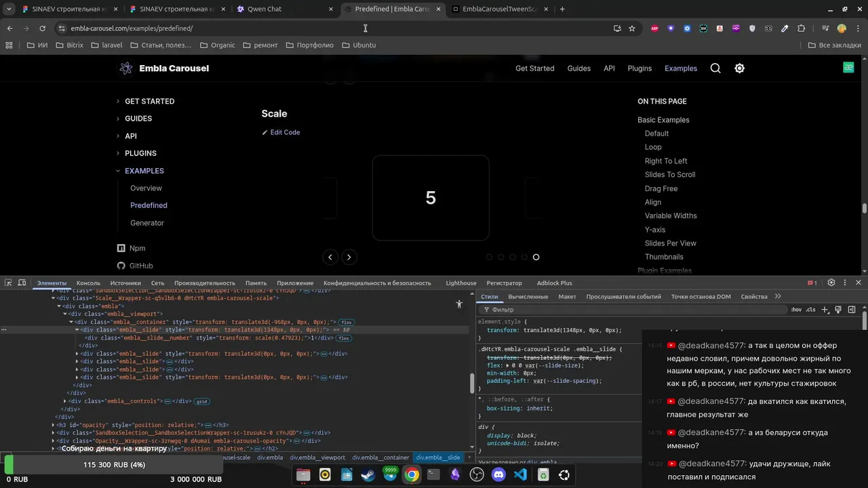Show more Styles pane tabs via chevron
868x488 pixels.
(x=778, y=296)
